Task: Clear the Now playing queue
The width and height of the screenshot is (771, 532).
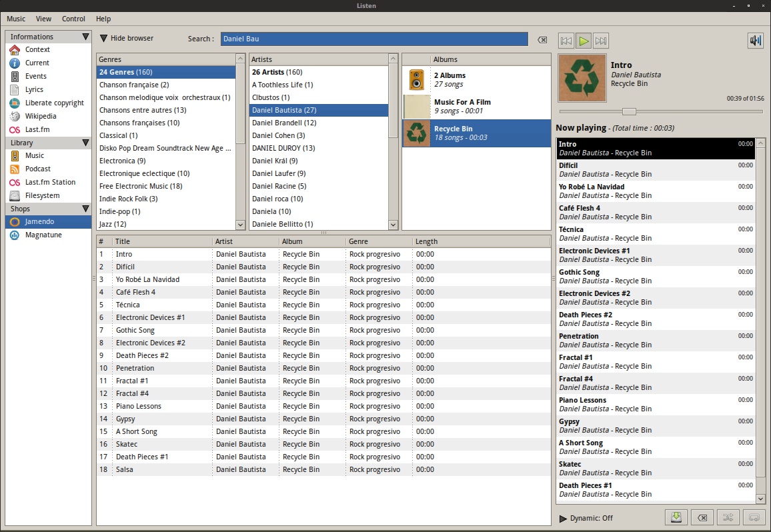Action: pyautogui.click(x=702, y=517)
